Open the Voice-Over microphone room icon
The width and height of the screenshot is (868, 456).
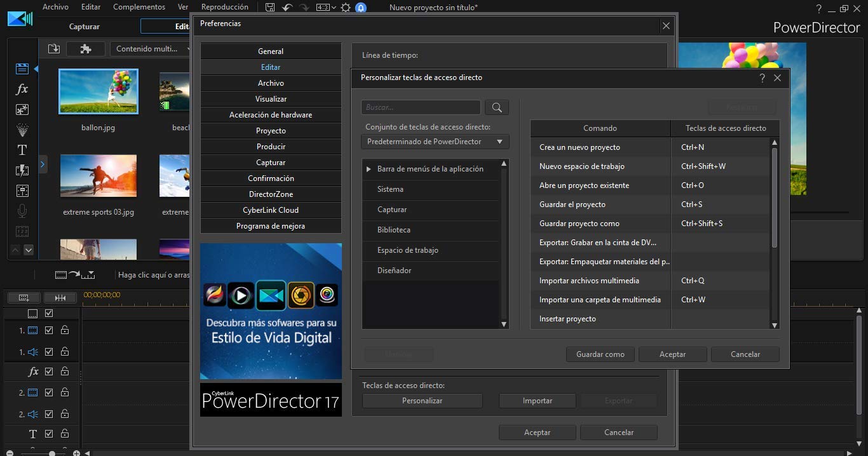point(22,211)
